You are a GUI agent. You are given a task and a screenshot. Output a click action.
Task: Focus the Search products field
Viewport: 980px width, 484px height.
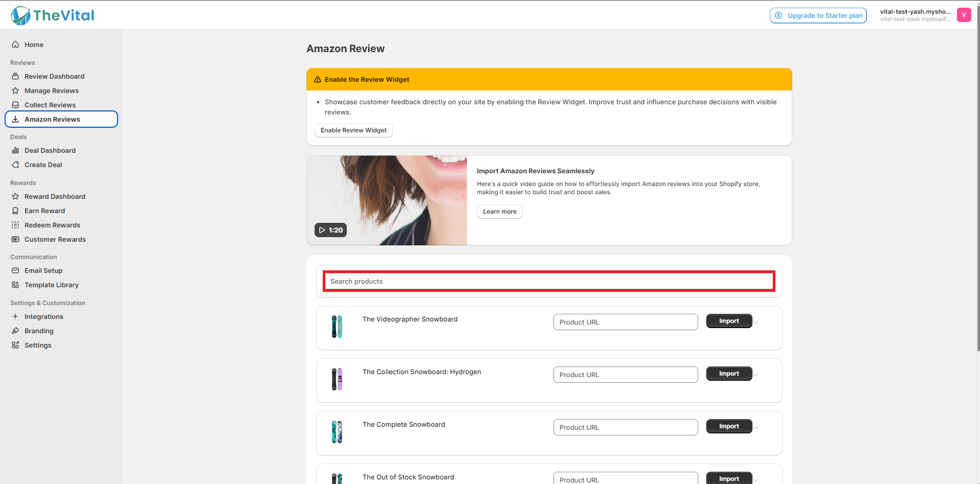point(549,281)
